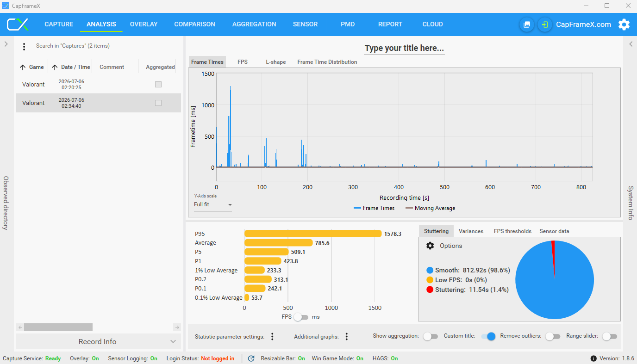The width and height of the screenshot is (637, 364).
Task: Open stuttering Options gear icon
Action: pyautogui.click(x=430, y=246)
